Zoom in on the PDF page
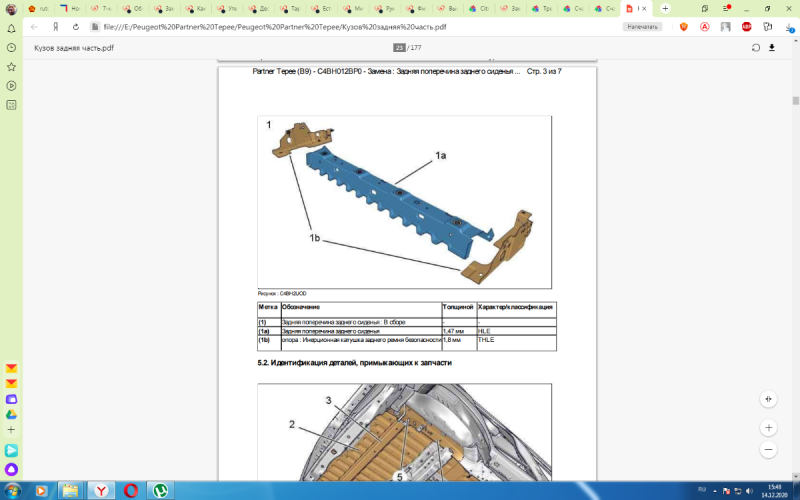This screenshot has width=800, height=500. (x=768, y=427)
